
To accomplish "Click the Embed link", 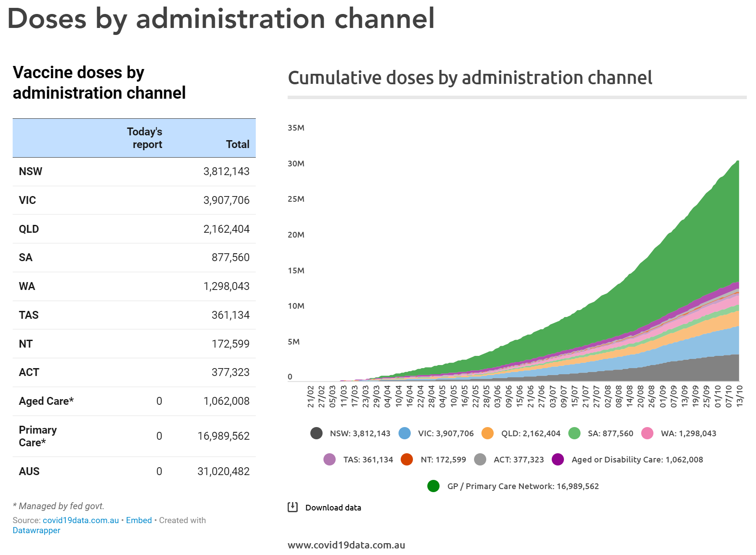I will pyautogui.click(x=139, y=520).
